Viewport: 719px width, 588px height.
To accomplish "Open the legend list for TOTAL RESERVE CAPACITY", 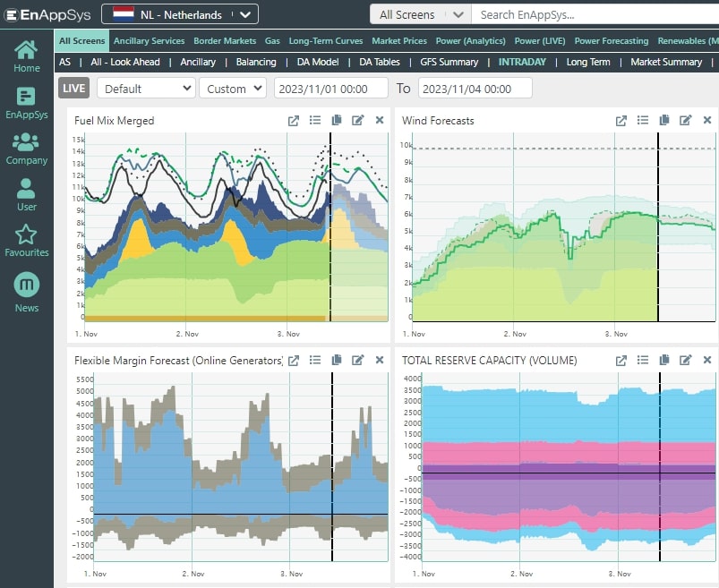I will point(642,360).
